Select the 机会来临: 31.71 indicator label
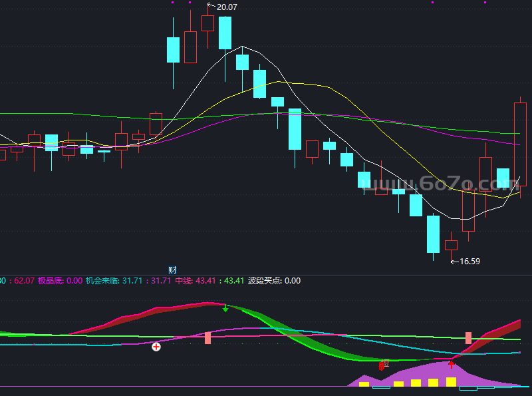Image resolution: width=532 pixels, height=396 pixels. click(114, 281)
